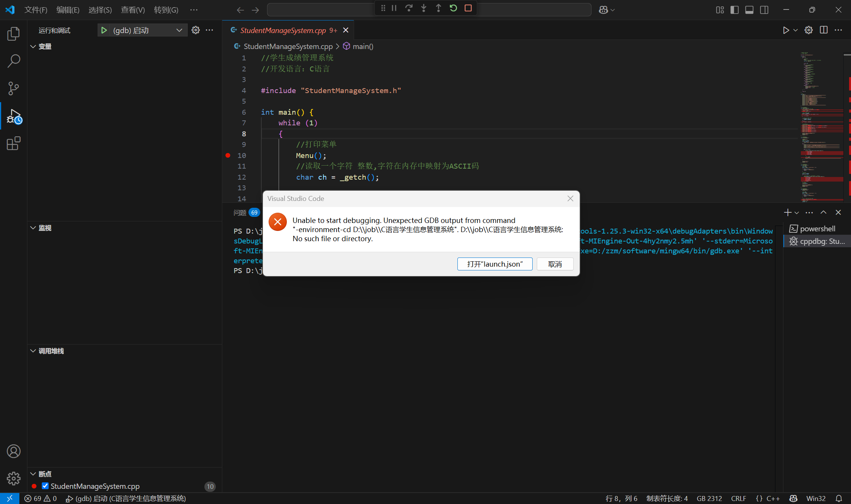Step over using the debug toolbar
Viewport: 851px width, 504px height.
pos(409,8)
